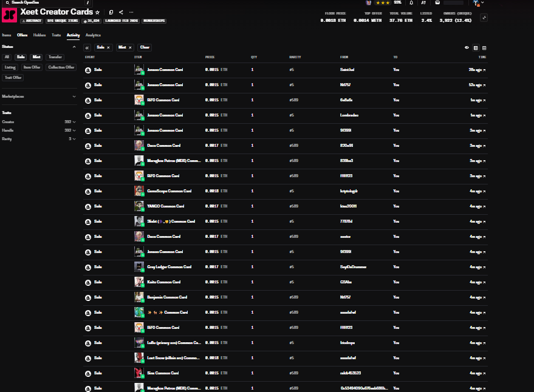The width and height of the screenshot is (534, 392).
Task: Enable the Trait Offer status filter
Action: [x=13, y=78]
